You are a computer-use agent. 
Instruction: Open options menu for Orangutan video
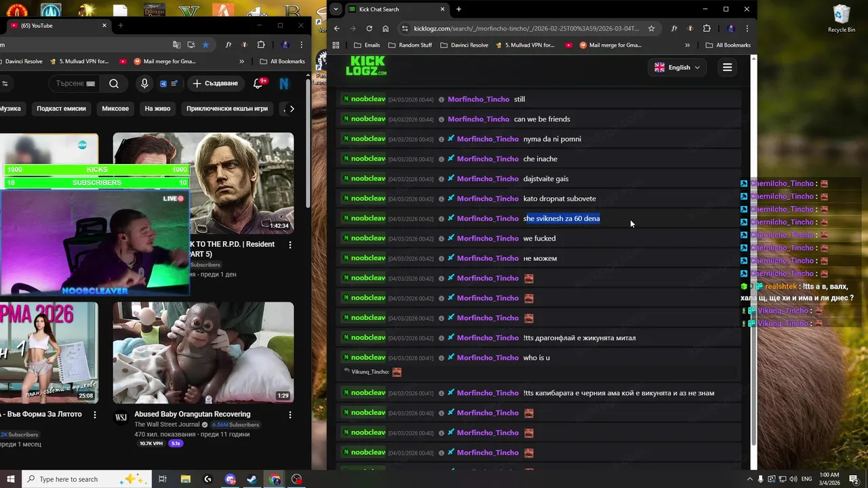coord(290,415)
